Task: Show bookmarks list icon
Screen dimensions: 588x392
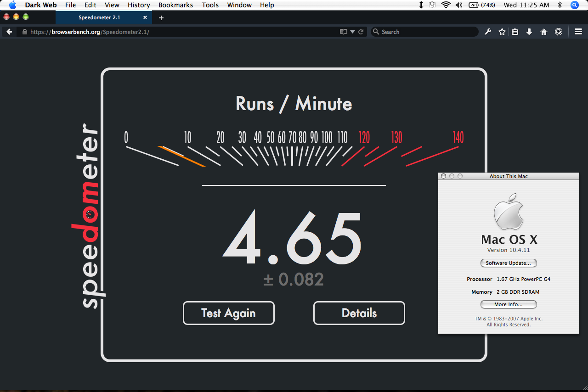Action: tap(515, 32)
